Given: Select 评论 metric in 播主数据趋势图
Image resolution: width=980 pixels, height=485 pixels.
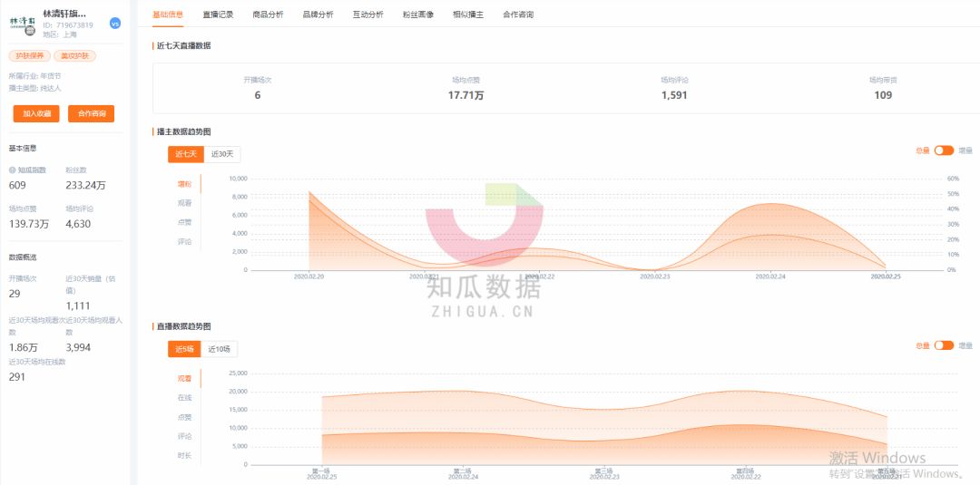Looking at the screenshot, I should (x=184, y=241).
